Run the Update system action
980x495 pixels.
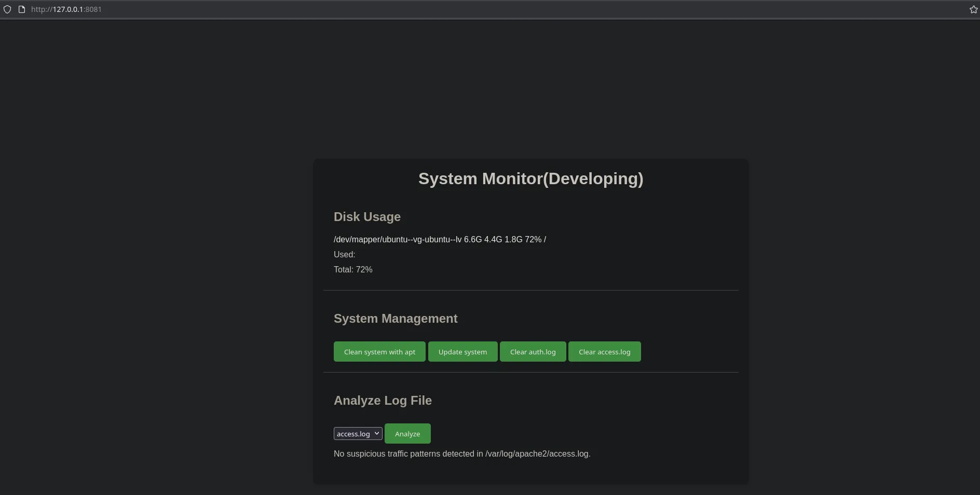pyautogui.click(x=462, y=352)
